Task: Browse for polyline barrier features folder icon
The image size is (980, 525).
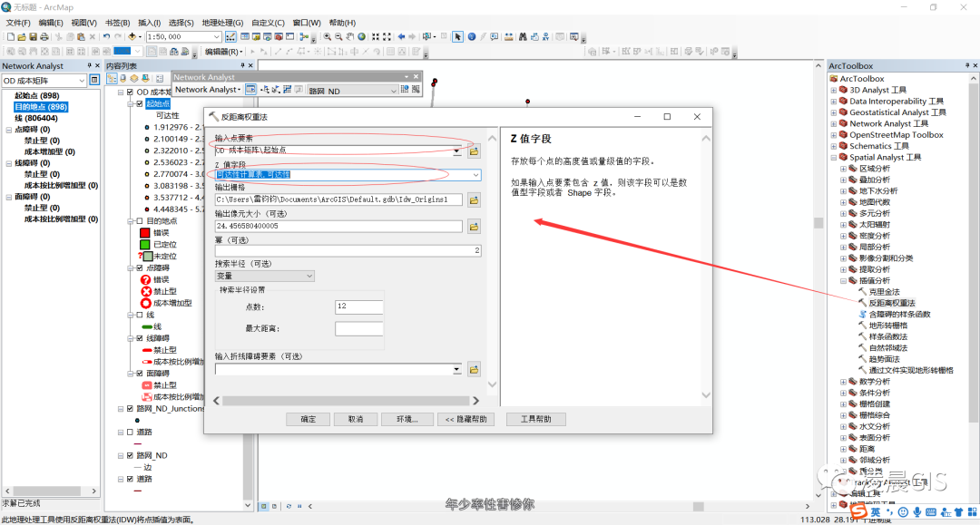Action: click(x=474, y=370)
